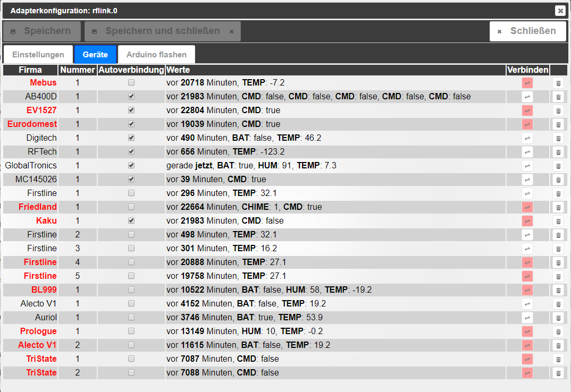Viewport: 571px width, 392px height.
Task: Disable auto-connect for Digitech
Action: 131,138
